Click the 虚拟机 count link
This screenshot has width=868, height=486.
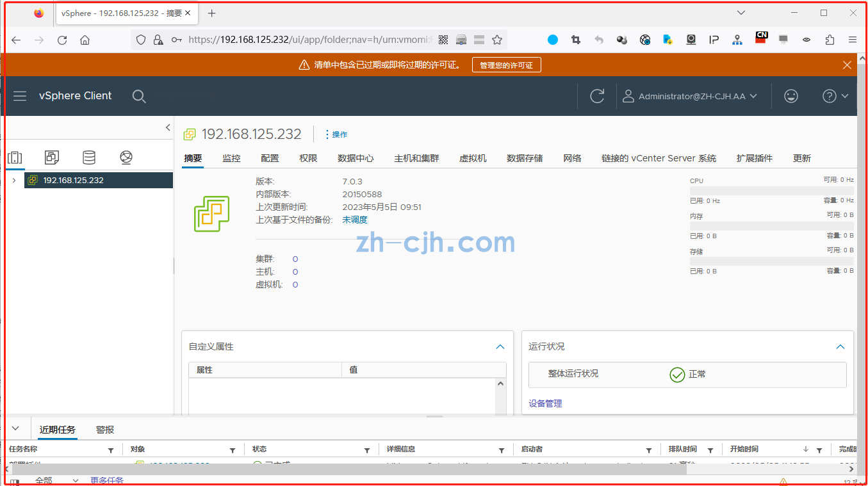click(x=295, y=285)
